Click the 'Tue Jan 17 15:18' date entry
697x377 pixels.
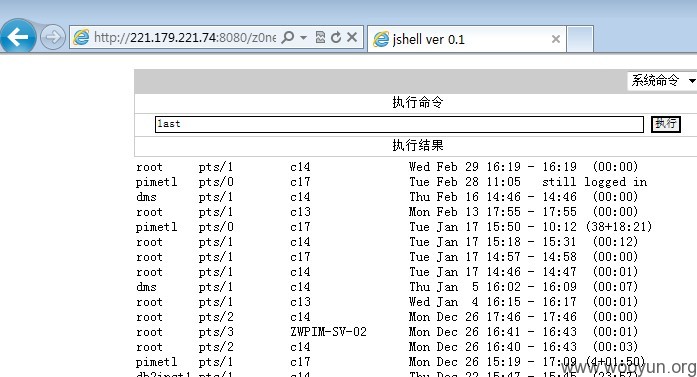click(x=465, y=241)
